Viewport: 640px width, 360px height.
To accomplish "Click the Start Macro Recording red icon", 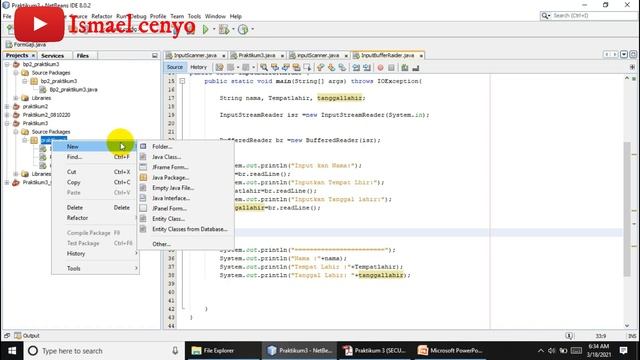I will coord(380,67).
